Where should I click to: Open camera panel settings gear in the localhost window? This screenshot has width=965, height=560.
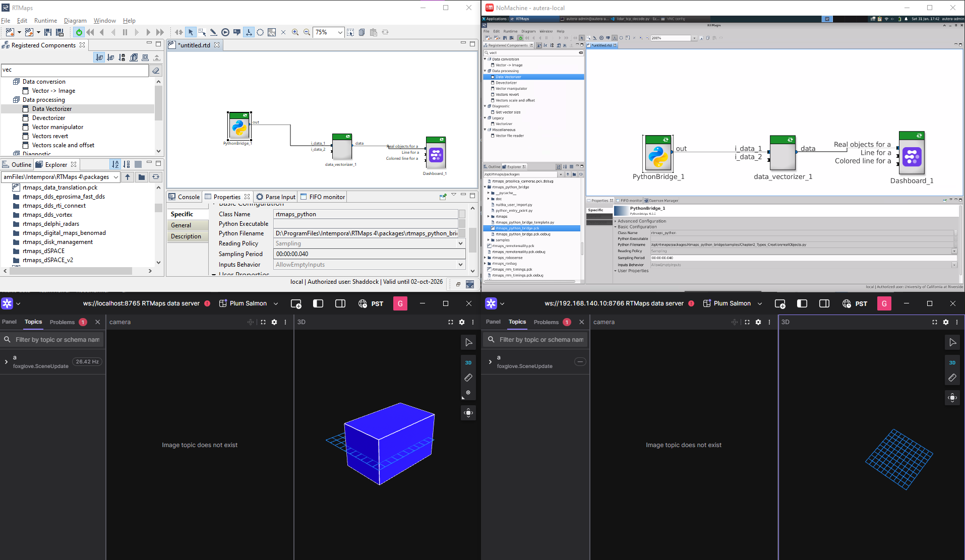274,322
